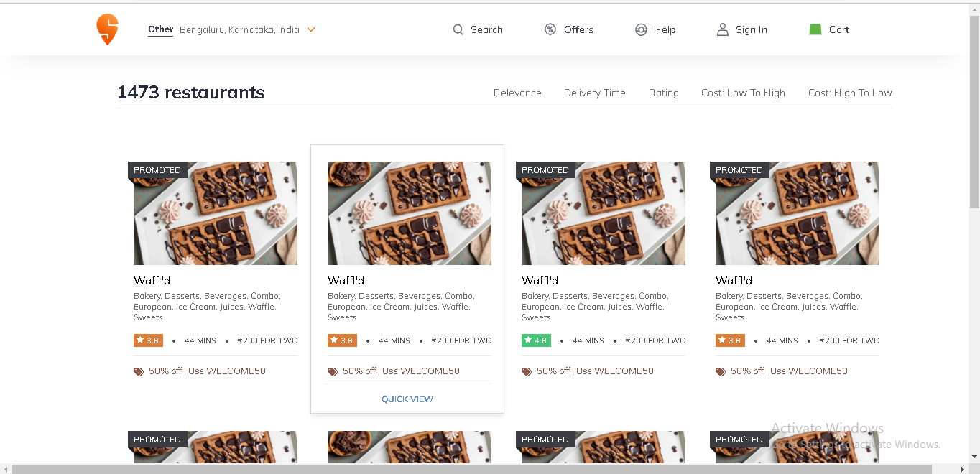
Task: Click the offer tag icon beside WELCOME50
Action: tap(138, 371)
